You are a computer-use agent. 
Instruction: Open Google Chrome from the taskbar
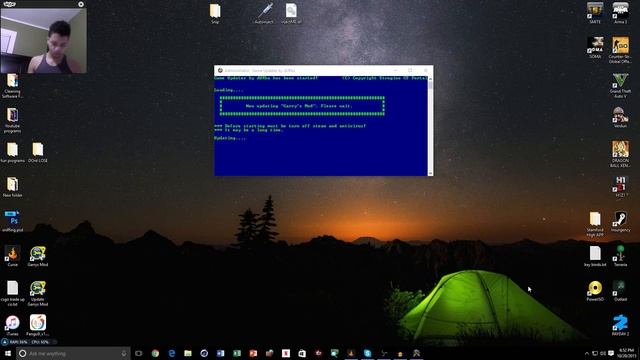point(155,353)
